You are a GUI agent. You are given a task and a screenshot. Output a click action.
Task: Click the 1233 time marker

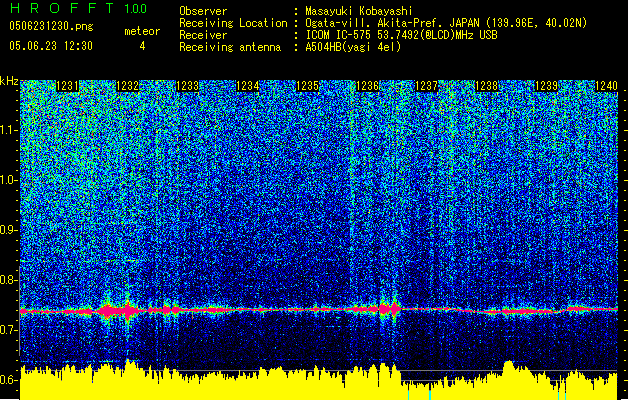[x=187, y=86]
